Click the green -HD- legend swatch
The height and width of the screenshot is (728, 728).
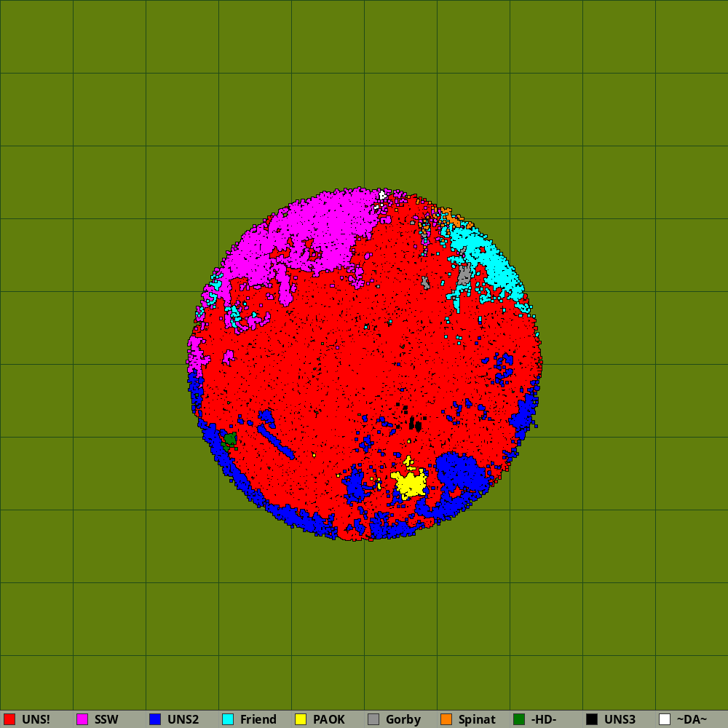pyautogui.click(x=519, y=719)
